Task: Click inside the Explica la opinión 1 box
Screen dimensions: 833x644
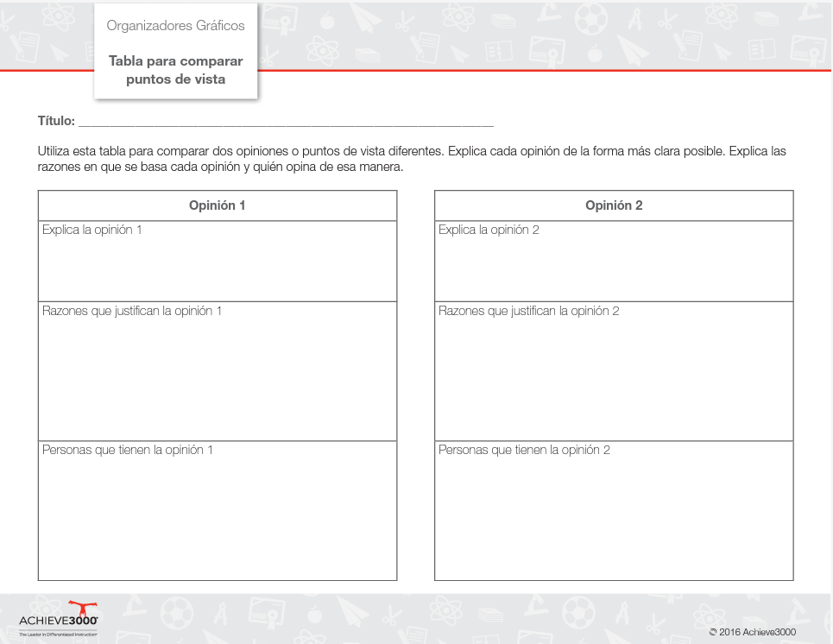Action: click(218, 261)
